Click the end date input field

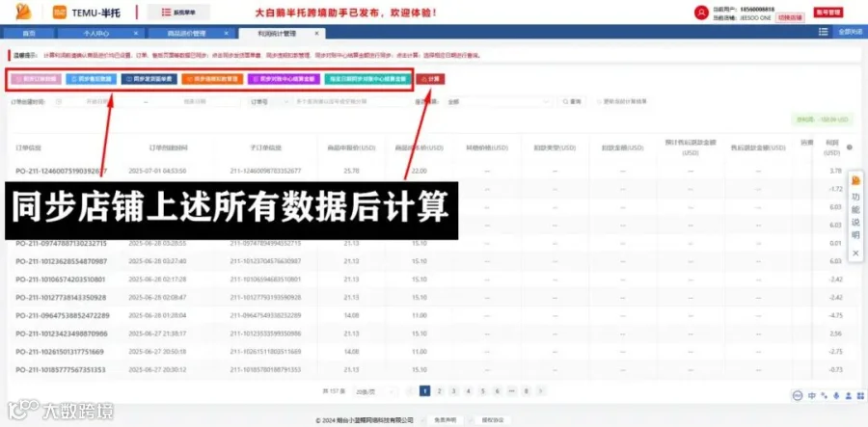click(195, 102)
